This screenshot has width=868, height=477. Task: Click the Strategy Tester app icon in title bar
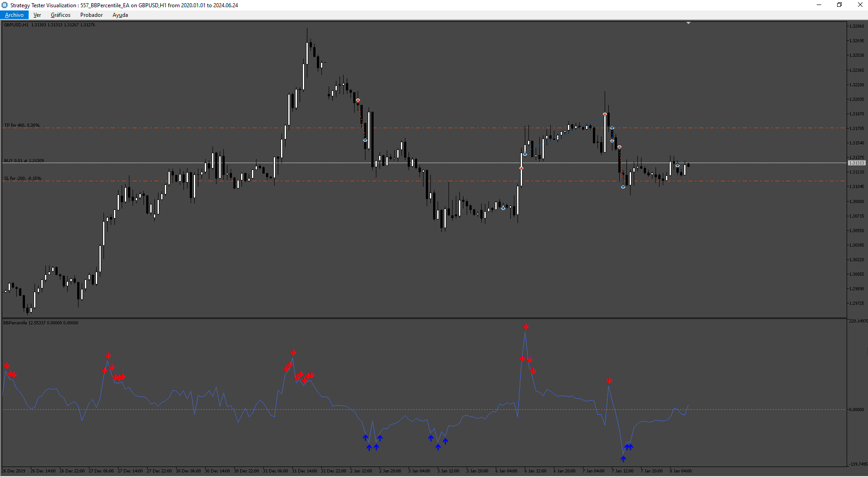click(x=5, y=5)
